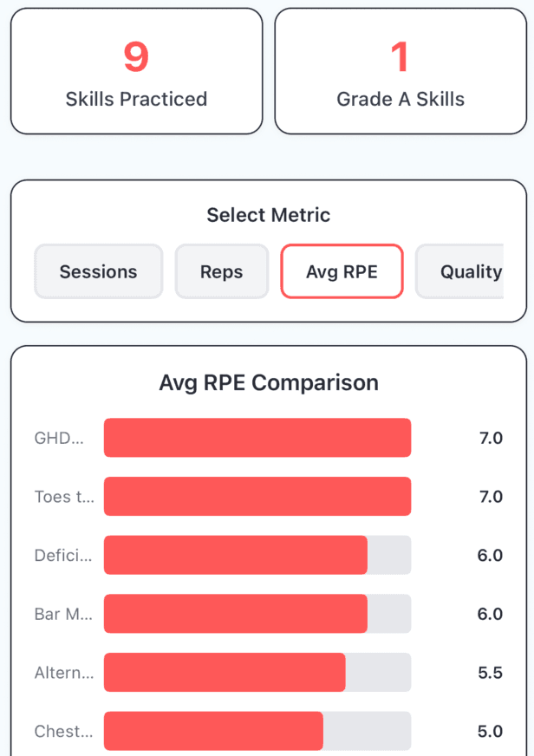Click the number 9 in Skills Practiced
534x756 pixels.
pos(136,55)
